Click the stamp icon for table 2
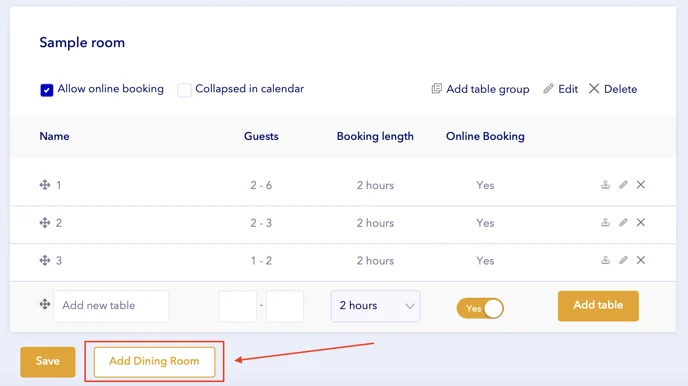The height and width of the screenshot is (386, 688). point(606,222)
